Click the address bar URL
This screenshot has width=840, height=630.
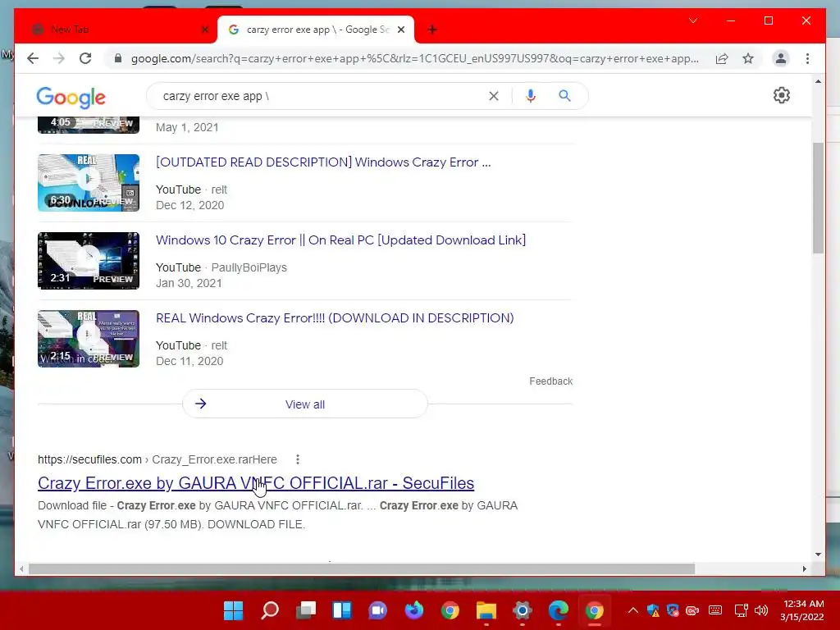click(x=414, y=58)
